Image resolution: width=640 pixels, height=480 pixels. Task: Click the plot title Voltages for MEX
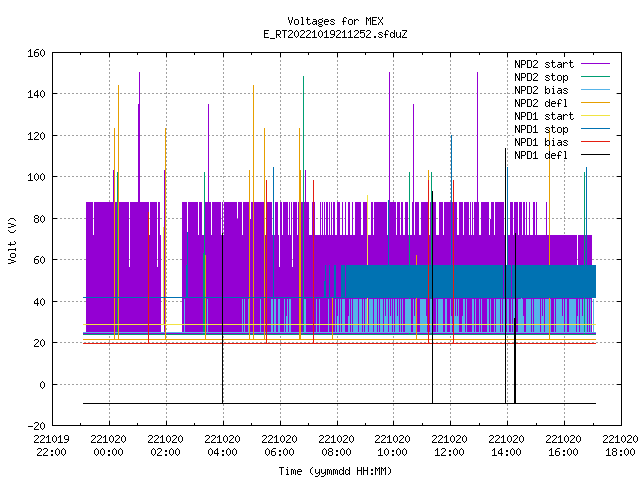pyautogui.click(x=335, y=21)
